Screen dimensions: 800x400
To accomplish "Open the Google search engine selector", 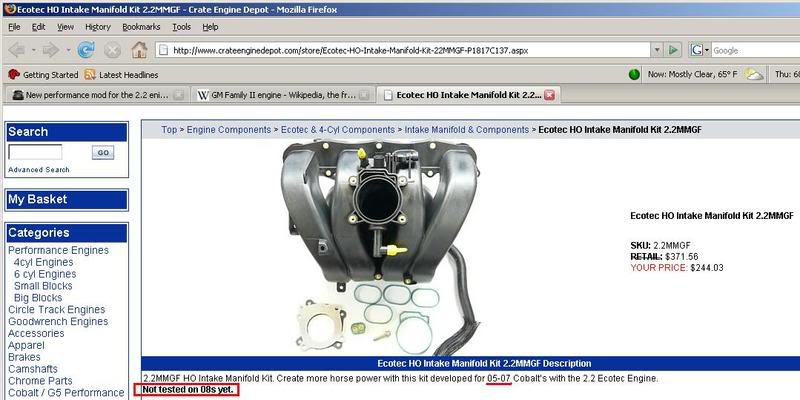I will (699, 50).
